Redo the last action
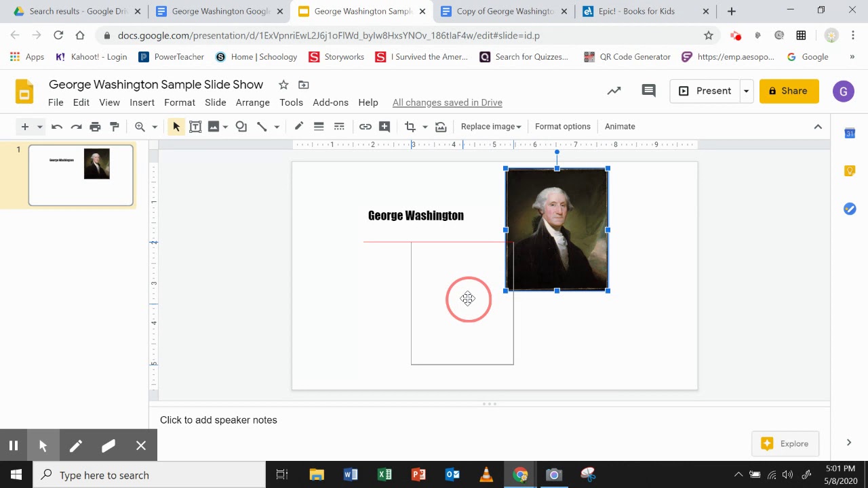868x488 pixels. click(x=76, y=127)
